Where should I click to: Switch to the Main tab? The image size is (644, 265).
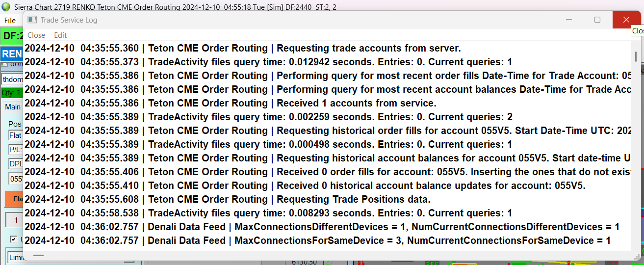pos(12,106)
